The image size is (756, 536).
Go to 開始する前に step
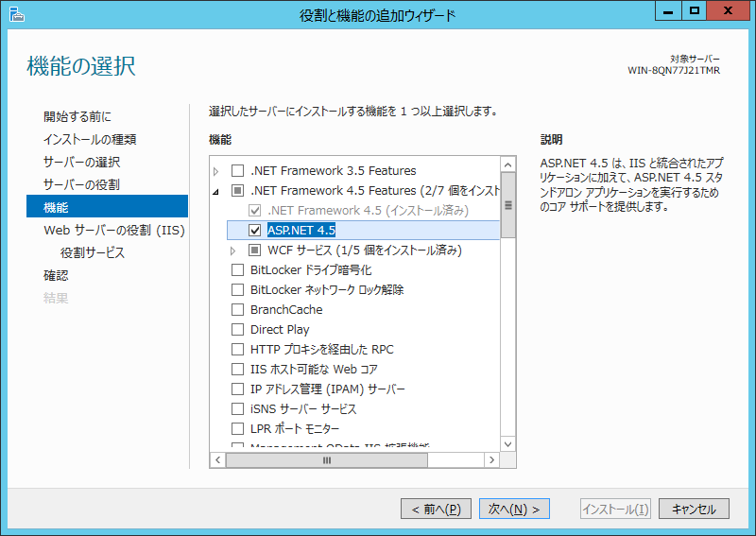pyautogui.click(x=77, y=117)
